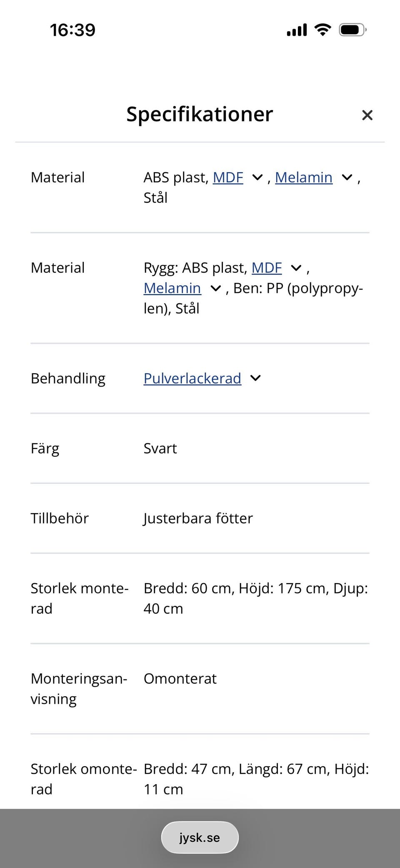Expand chevron beside Melamin in Rygg material row
Image resolution: width=400 pixels, height=868 pixels.
[x=216, y=288]
